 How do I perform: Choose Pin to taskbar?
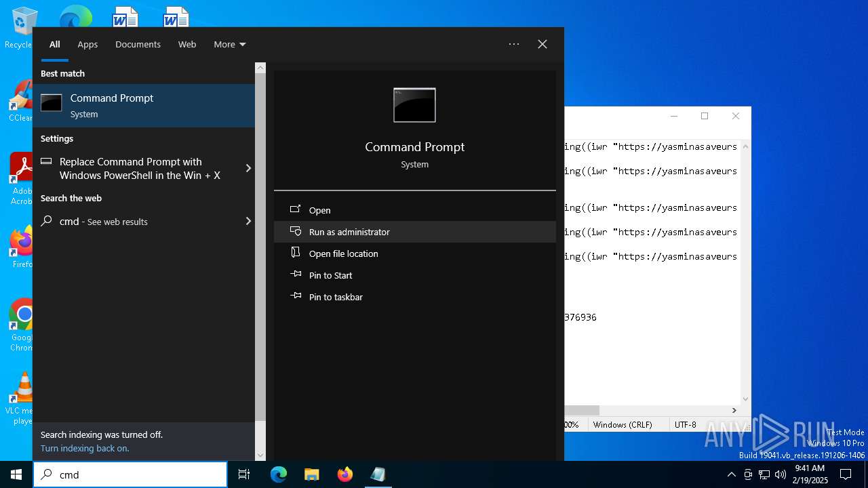(415, 297)
